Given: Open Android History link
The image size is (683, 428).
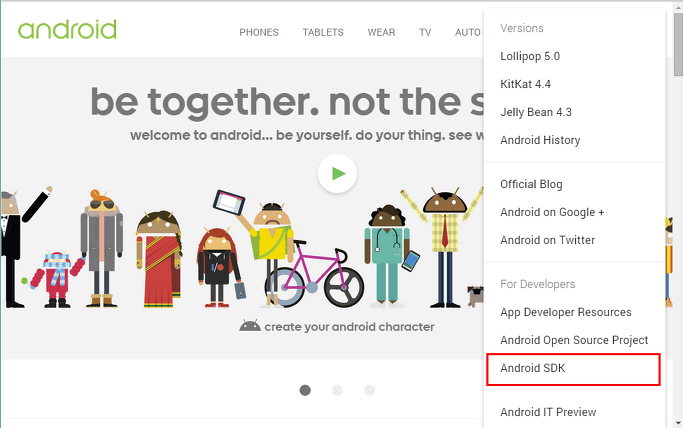Looking at the screenshot, I should (540, 140).
